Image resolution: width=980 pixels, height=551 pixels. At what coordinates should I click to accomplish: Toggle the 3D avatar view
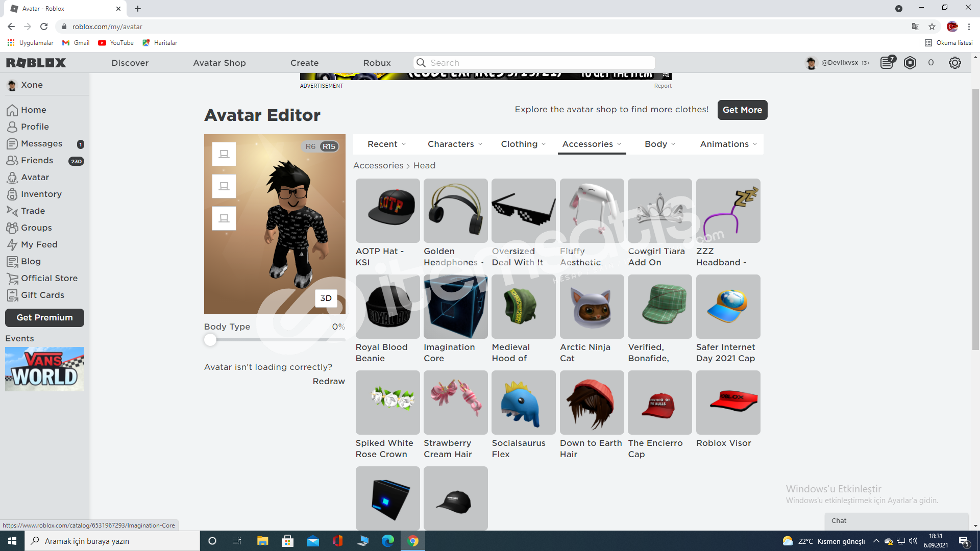coord(326,298)
